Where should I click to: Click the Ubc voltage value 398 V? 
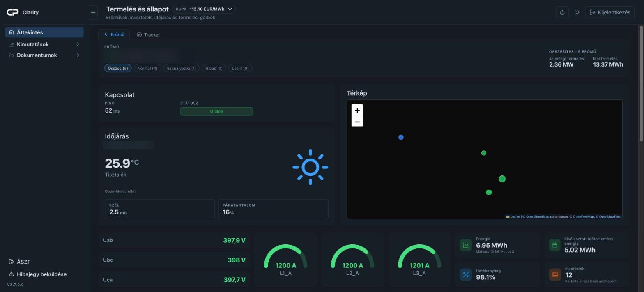pyautogui.click(x=237, y=260)
